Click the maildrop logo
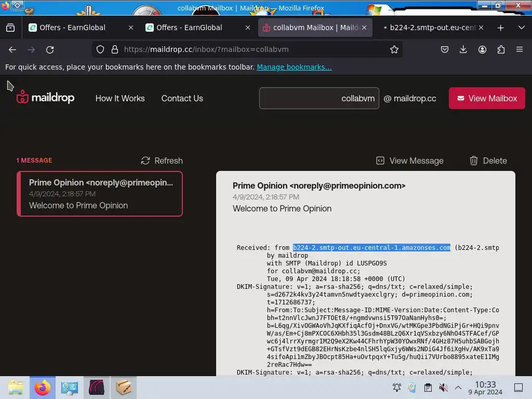 coord(46,97)
